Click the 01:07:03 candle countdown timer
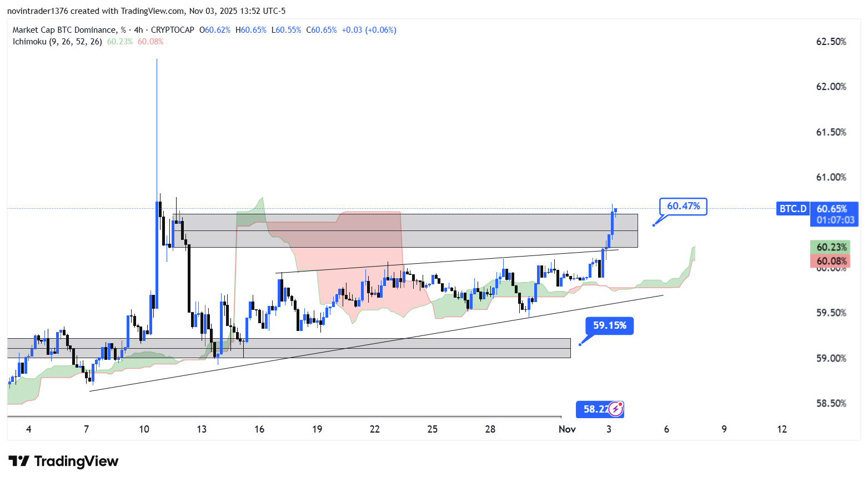This screenshot has width=868, height=482. [835, 220]
